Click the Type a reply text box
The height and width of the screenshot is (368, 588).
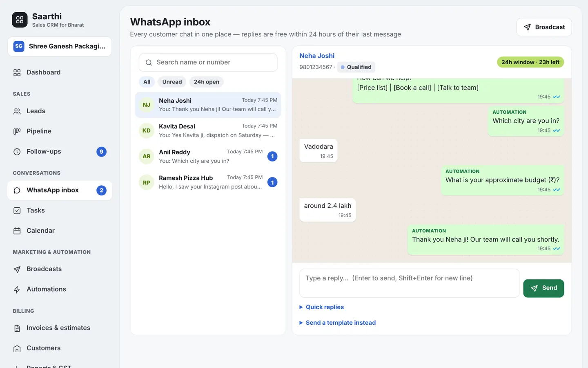pos(409,283)
